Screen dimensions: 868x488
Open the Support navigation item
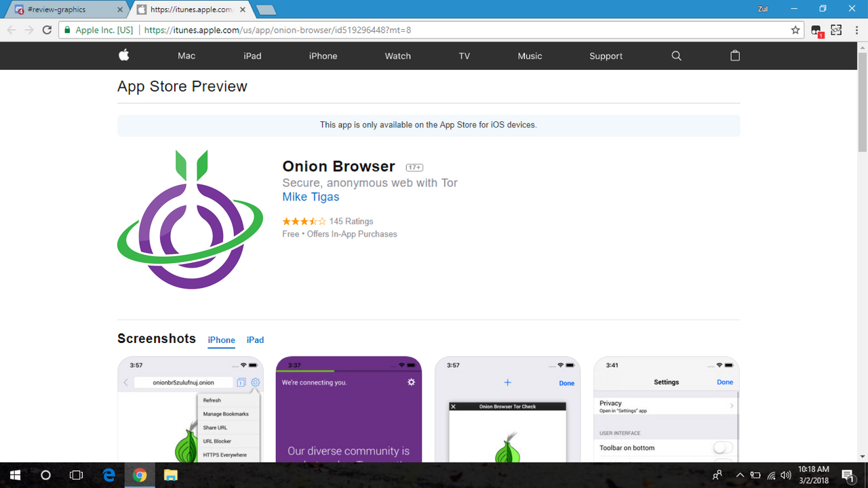(x=606, y=56)
